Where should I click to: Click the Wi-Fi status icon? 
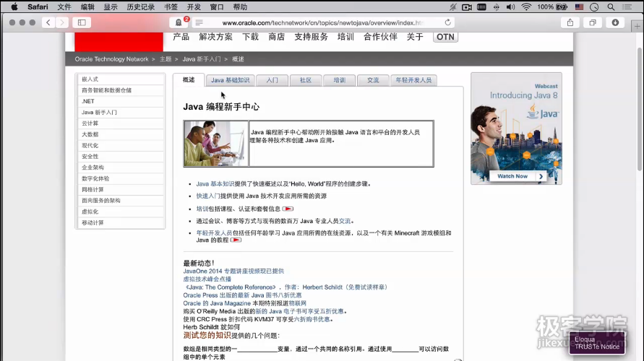pyautogui.click(x=526, y=7)
